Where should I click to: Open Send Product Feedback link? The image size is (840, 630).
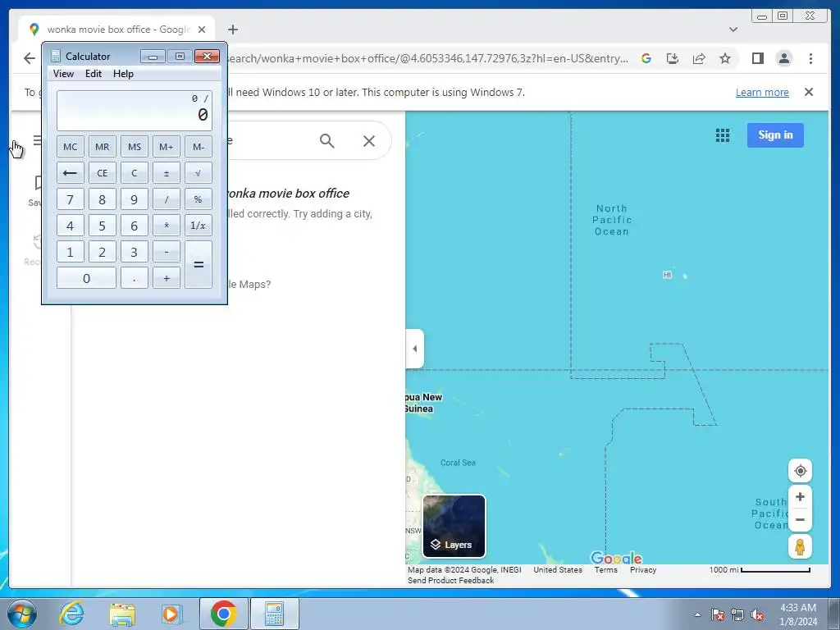click(450, 580)
